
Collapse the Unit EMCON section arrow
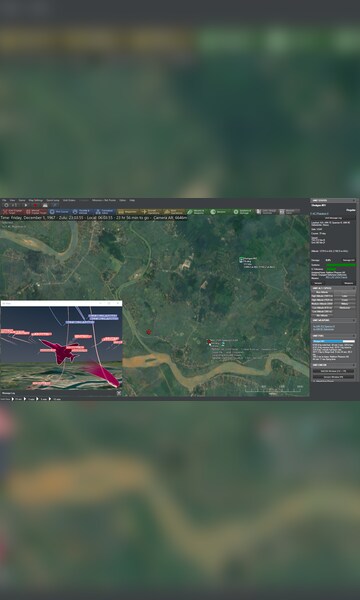click(x=354, y=365)
